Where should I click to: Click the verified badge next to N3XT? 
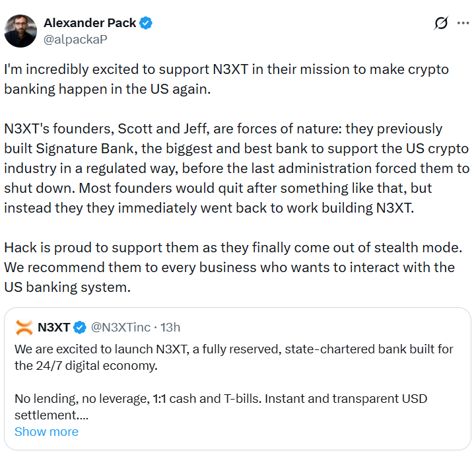pyautogui.click(x=80, y=327)
